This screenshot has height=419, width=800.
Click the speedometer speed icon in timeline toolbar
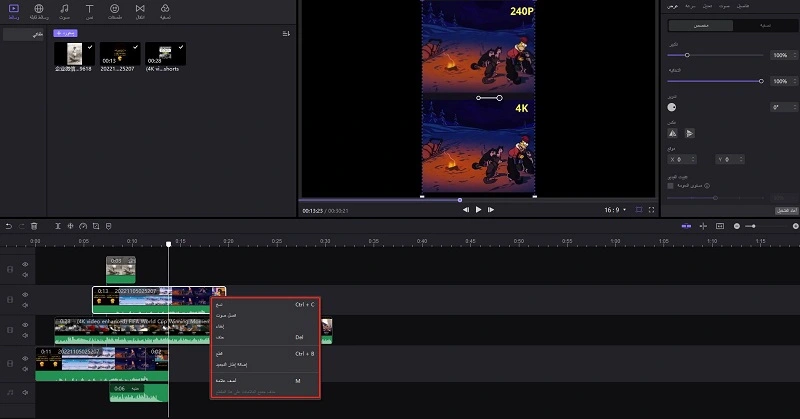pyautogui.click(x=83, y=226)
